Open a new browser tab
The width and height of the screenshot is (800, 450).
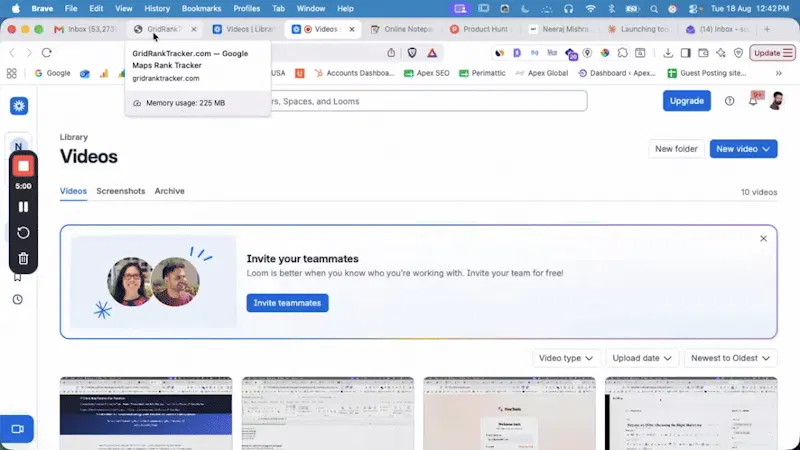pyautogui.click(x=767, y=30)
